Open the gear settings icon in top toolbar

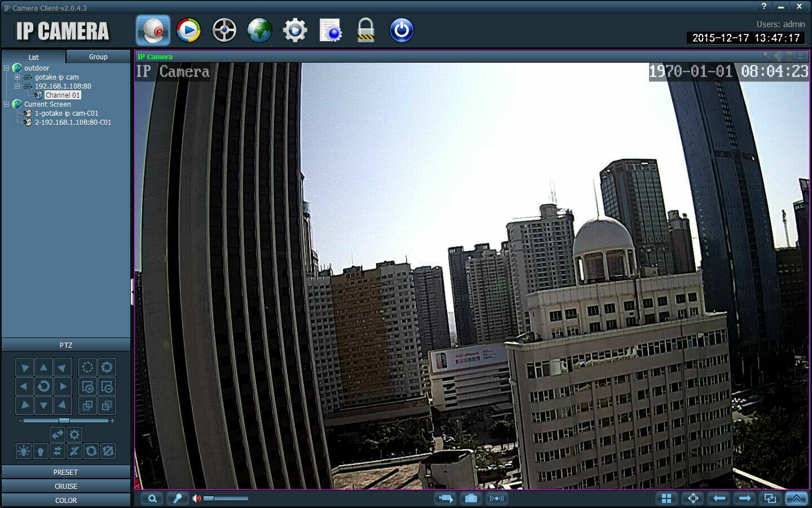pyautogui.click(x=295, y=30)
